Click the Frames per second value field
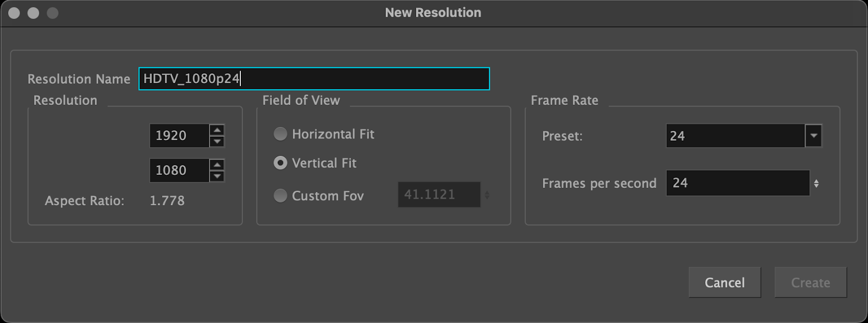868x323 pixels. coord(737,183)
